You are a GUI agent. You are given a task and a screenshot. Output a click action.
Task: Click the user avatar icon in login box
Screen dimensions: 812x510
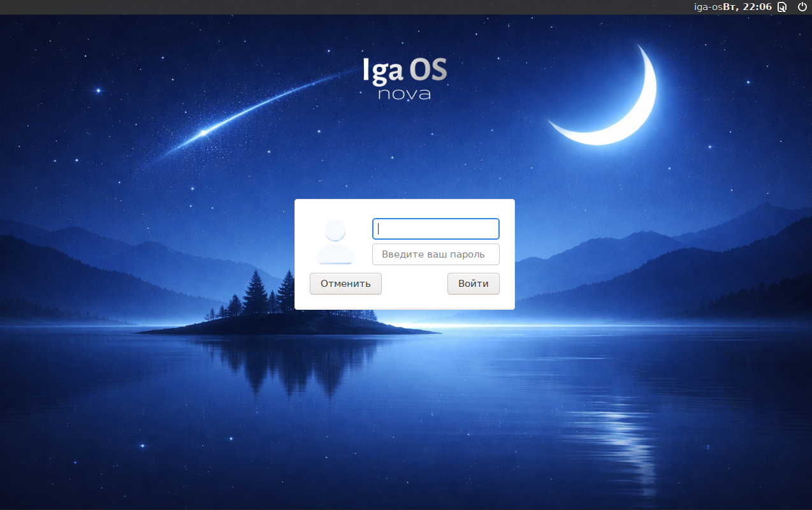pyautogui.click(x=335, y=242)
